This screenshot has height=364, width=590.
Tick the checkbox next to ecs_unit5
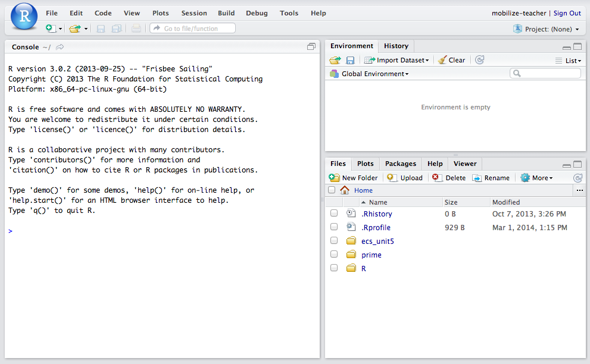click(334, 241)
